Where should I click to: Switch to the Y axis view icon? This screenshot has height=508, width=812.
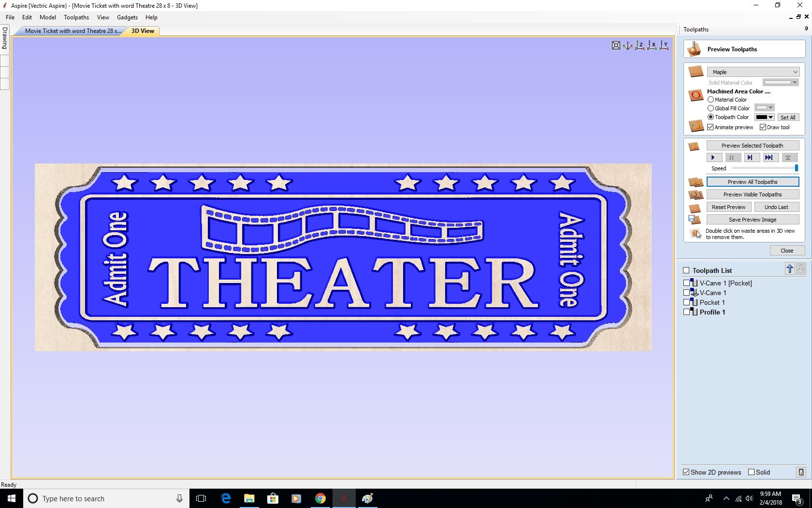(x=664, y=45)
